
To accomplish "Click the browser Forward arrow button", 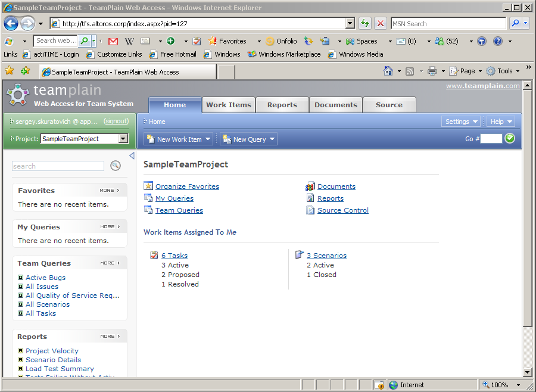I will (27, 24).
